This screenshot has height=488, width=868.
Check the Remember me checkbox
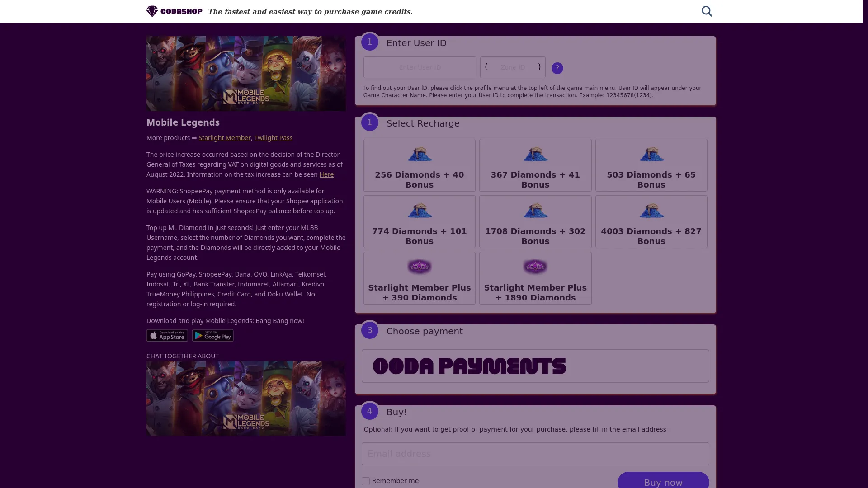366,481
